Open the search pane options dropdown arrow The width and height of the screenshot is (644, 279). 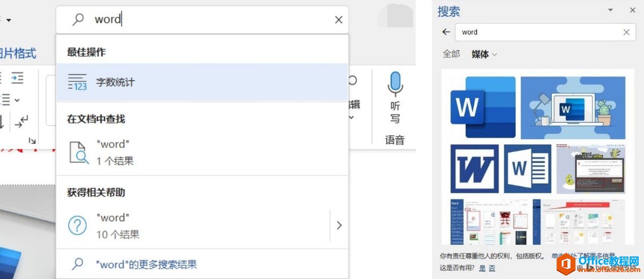[x=610, y=10]
